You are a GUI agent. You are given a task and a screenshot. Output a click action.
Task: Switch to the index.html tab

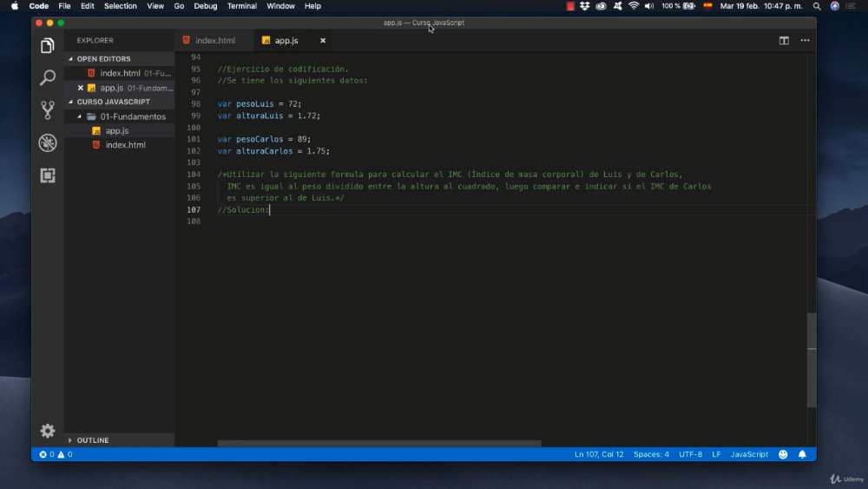point(214,41)
